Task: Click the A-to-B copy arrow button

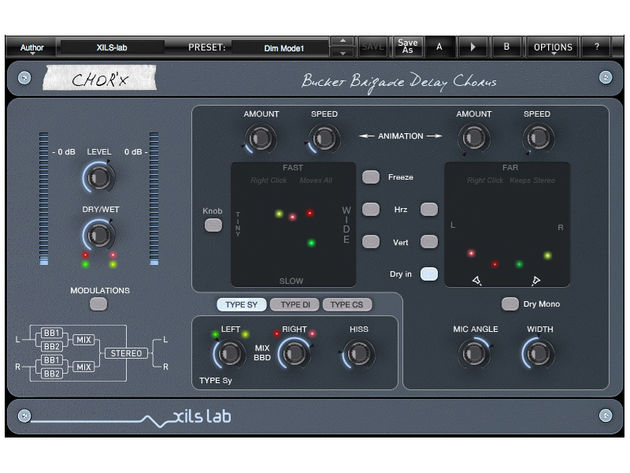Action: pos(472,47)
